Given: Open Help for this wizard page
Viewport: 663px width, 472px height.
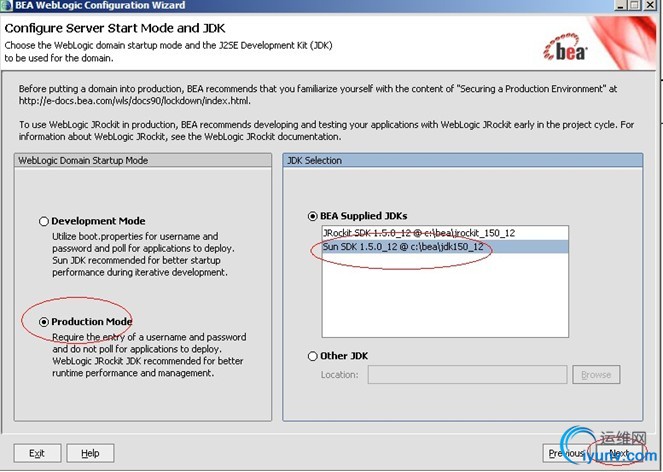Looking at the screenshot, I should pos(90,453).
